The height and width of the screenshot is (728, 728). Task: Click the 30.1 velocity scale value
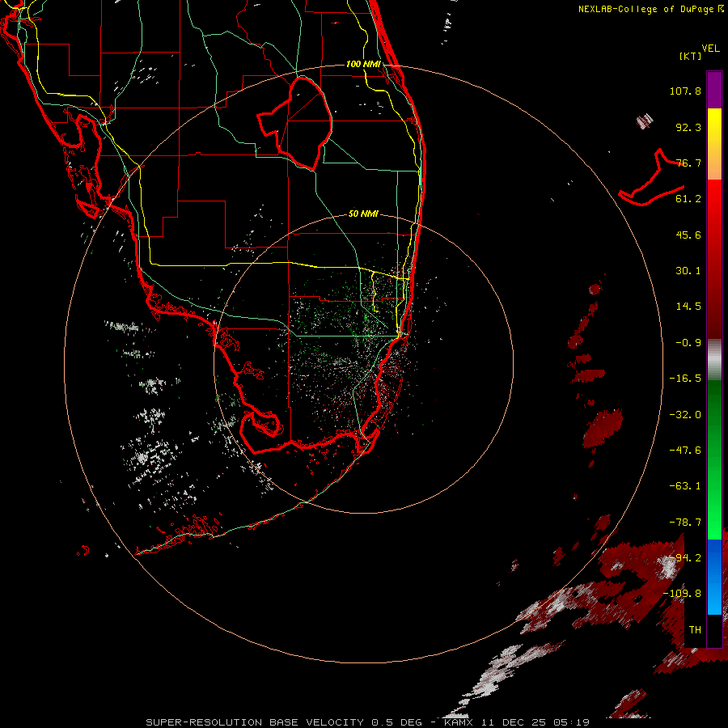pos(688,271)
